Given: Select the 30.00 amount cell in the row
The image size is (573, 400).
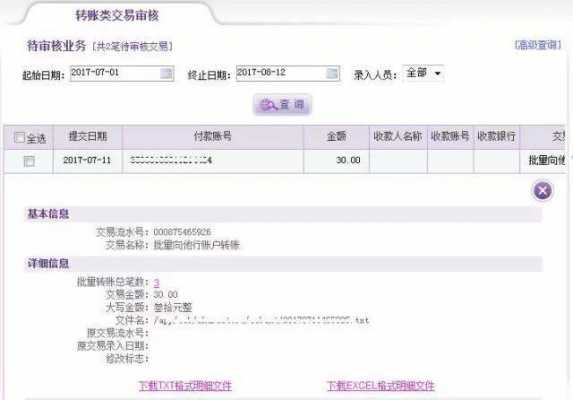Looking at the screenshot, I should [336, 160].
